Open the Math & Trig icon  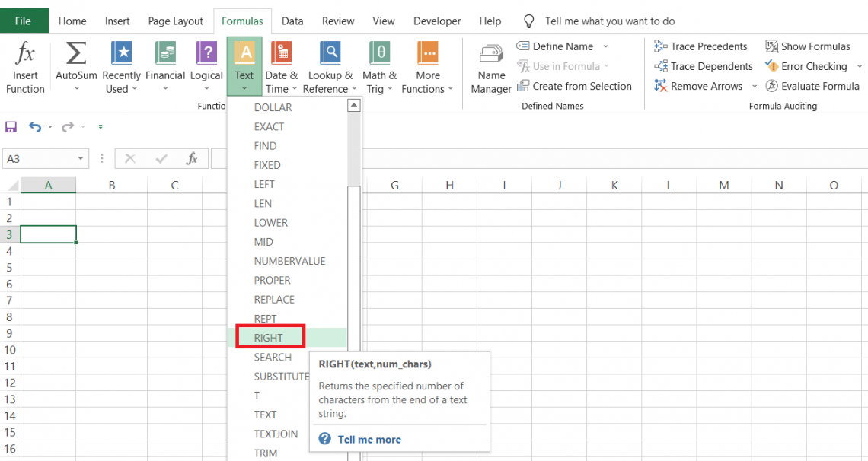click(x=379, y=53)
